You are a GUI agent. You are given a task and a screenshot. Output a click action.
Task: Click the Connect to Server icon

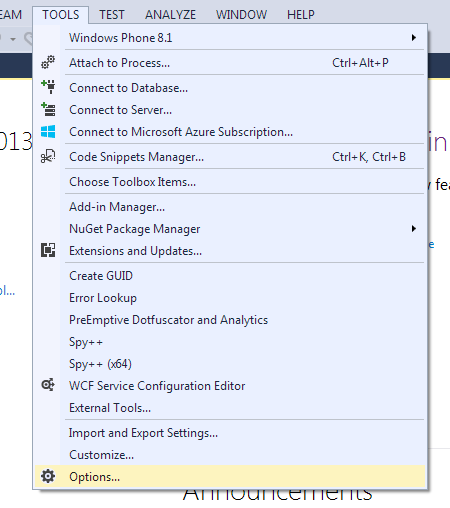tap(48, 109)
